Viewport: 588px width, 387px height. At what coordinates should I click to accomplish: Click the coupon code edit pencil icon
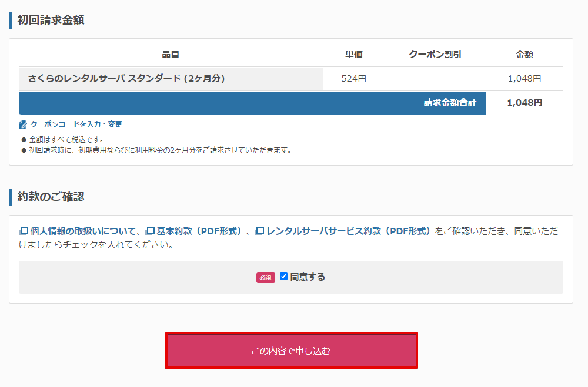click(x=23, y=124)
